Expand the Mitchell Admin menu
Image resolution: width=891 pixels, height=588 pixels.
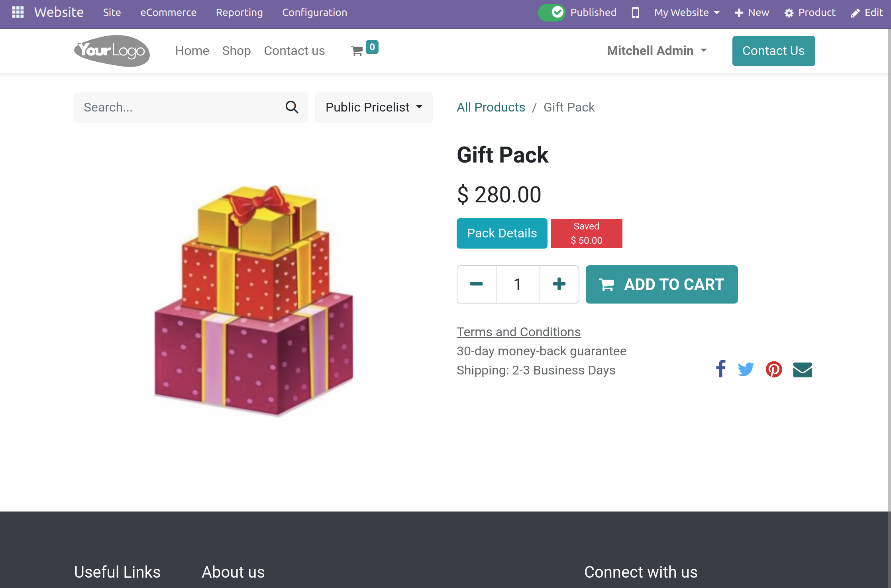click(657, 51)
